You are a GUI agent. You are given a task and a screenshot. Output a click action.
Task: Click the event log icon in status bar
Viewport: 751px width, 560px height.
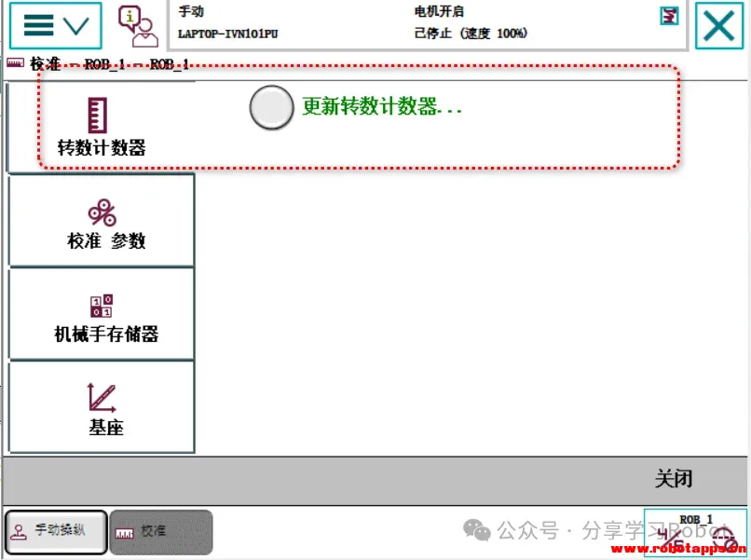[x=669, y=15]
